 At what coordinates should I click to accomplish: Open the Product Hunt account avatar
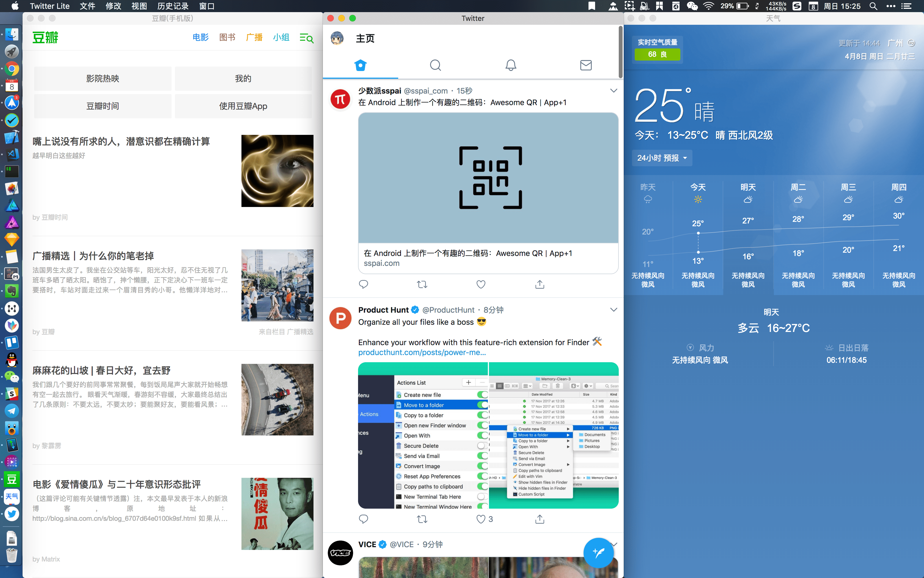coord(340,318)
